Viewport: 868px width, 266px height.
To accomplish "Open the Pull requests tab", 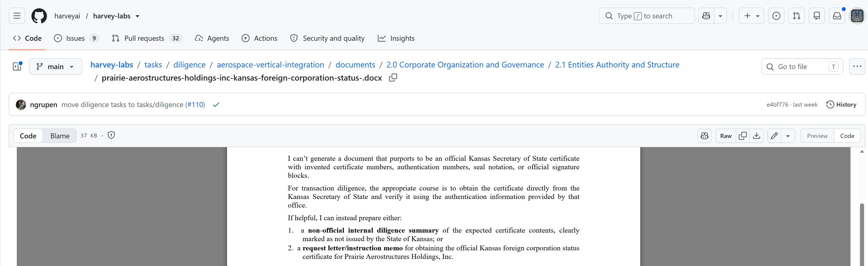I will click(x=147, y=38).
